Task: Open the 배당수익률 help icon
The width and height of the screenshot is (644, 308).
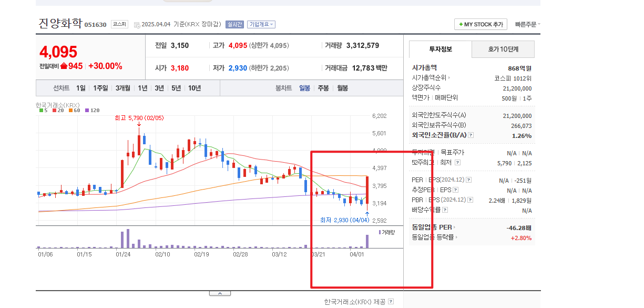Action: (445, 209)
